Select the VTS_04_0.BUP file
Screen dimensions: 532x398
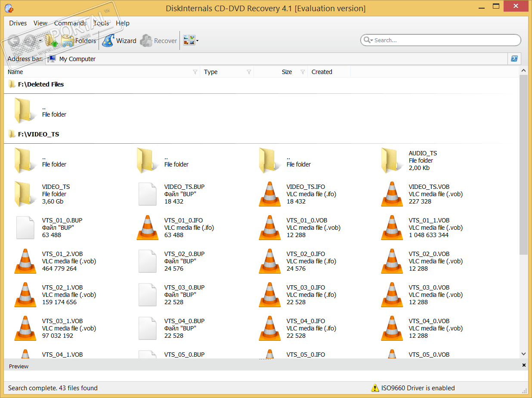(x=171, y=328)
